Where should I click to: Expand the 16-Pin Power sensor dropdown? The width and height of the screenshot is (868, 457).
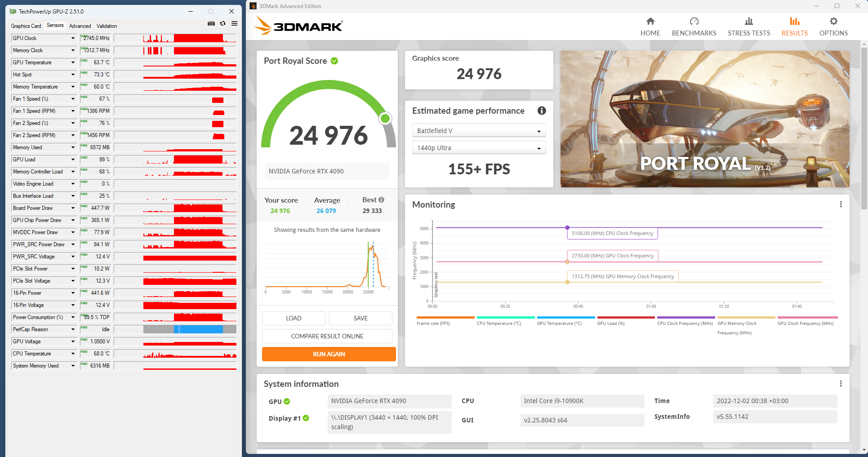73,293
